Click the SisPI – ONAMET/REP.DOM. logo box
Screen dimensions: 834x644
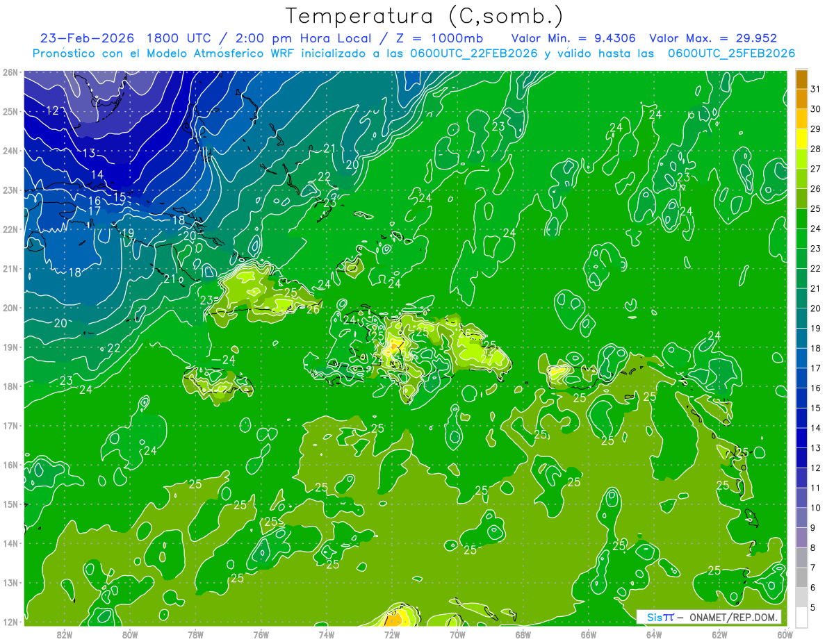click(708, 617)
